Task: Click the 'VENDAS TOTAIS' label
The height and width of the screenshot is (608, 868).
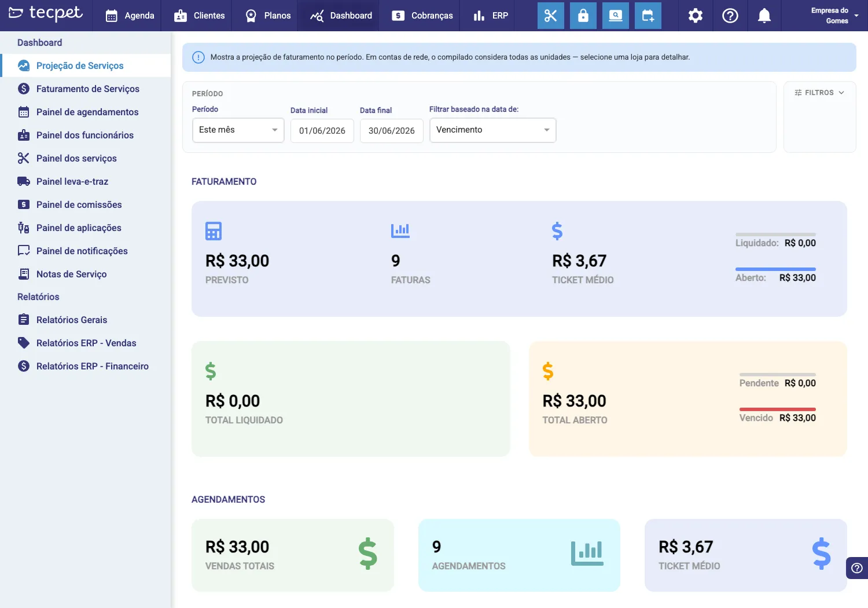Action: 240,566
